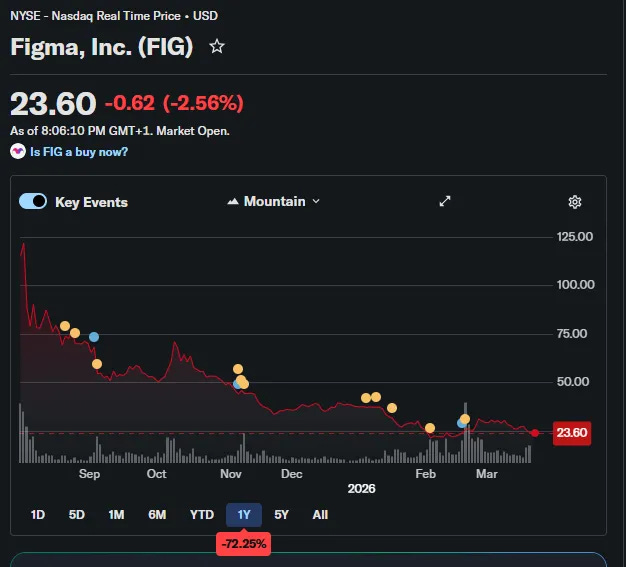
Task: Select the 1D time range
Action: [x=38, y=515]
